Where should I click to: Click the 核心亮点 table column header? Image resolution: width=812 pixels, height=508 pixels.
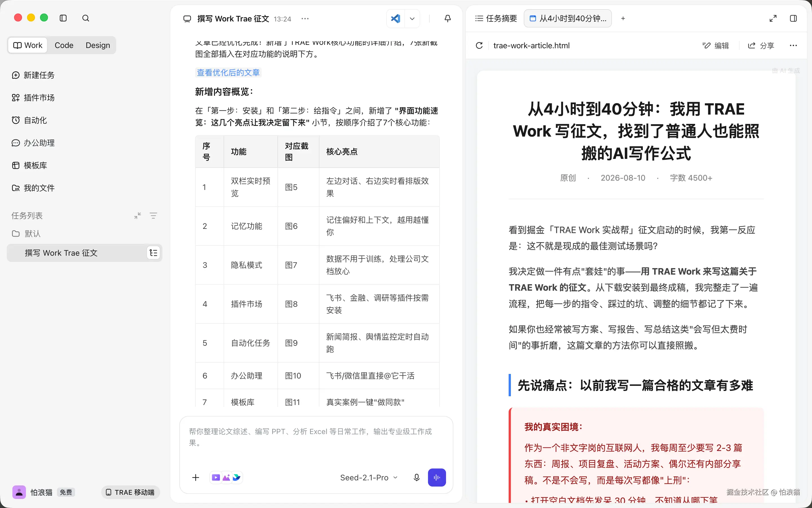379,152
